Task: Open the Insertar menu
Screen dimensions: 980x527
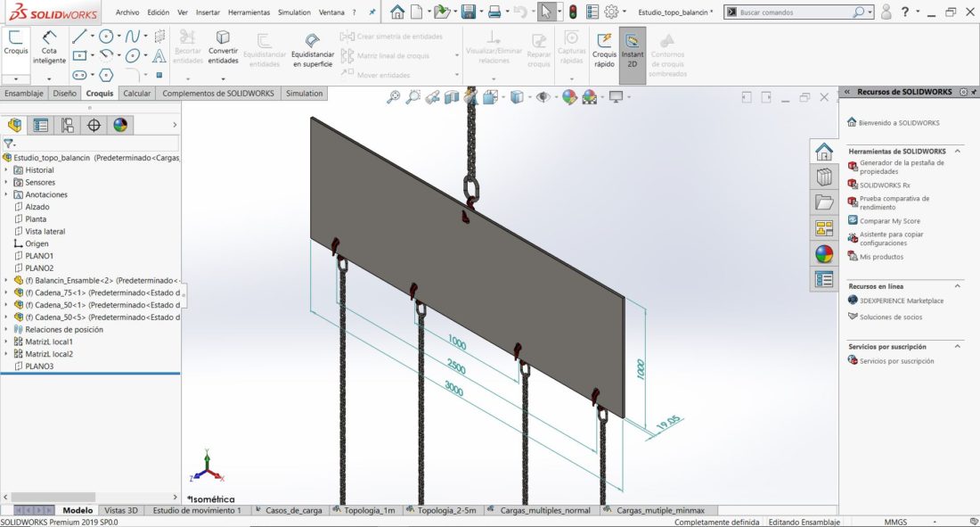Action: (x=208, y=12)
